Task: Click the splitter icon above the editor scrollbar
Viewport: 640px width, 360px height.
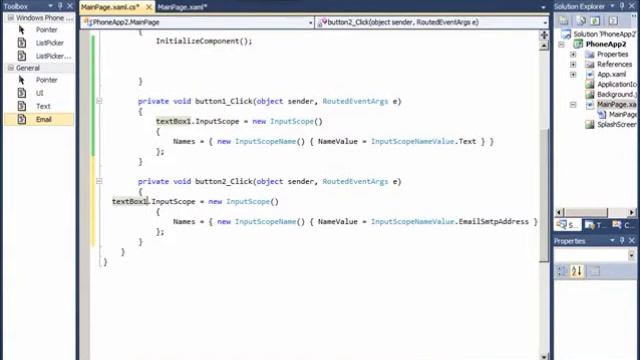Action: click(x=544, y=35)
